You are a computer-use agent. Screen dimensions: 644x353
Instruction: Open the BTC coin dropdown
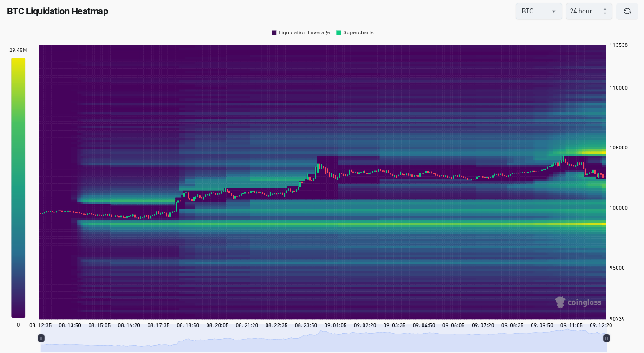pos(539,11)
